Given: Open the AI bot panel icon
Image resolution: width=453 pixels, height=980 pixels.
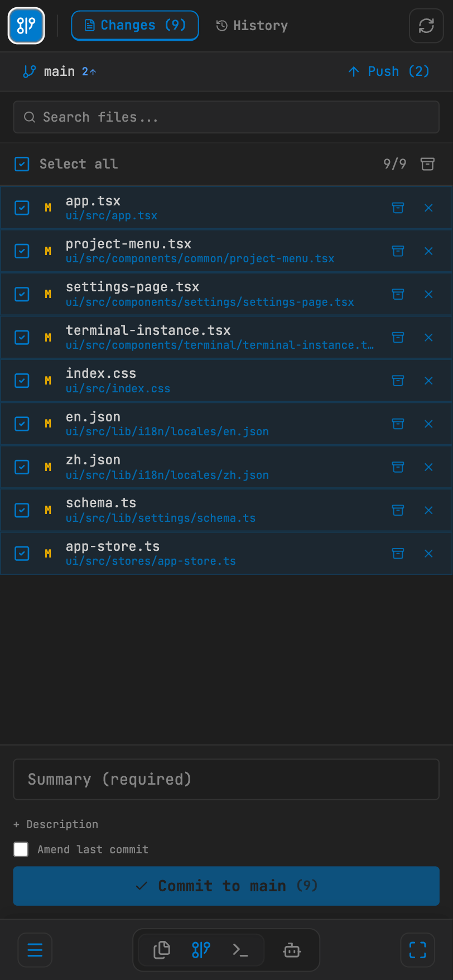Looking at the screenshot, I should tap(292, 950).
